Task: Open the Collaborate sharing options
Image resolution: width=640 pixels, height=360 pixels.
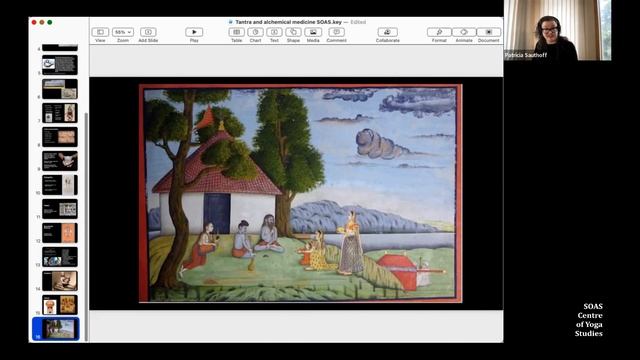Action: point(388,32)
